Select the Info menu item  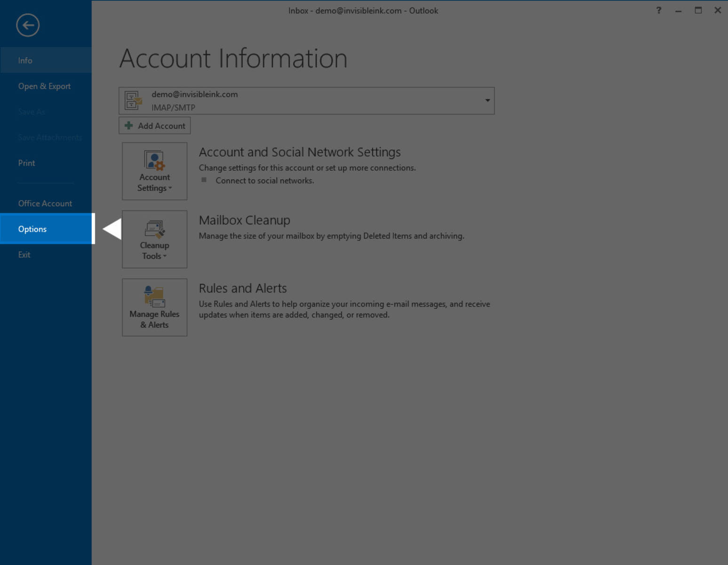click(46, 60)
